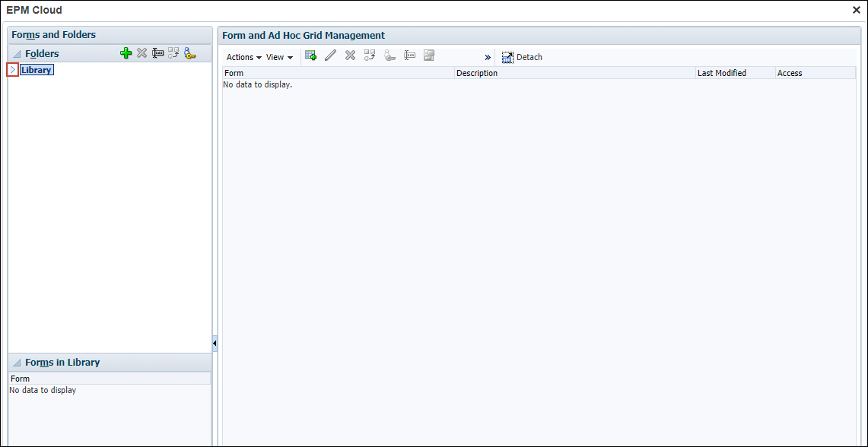Delete folder icon in Folders toolbar
This screenshot has width=868, height=447.
pos(141,54)
